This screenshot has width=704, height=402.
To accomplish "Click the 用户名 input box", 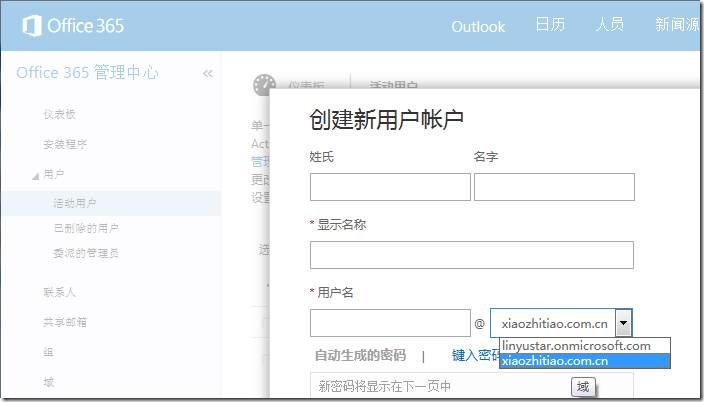I will coord(390,322).
